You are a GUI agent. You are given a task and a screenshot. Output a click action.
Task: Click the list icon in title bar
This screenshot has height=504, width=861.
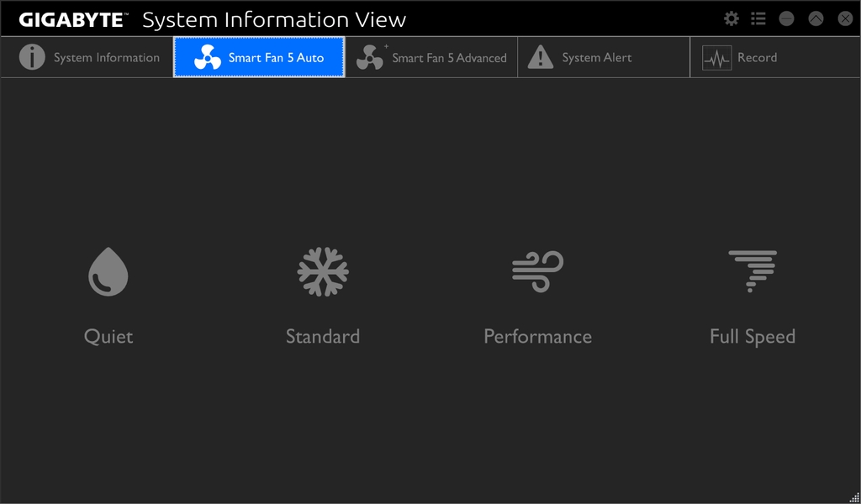(758, 18)
